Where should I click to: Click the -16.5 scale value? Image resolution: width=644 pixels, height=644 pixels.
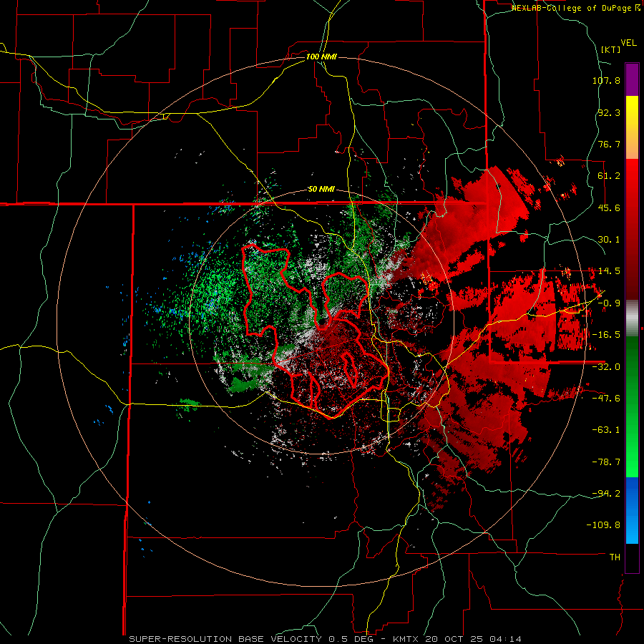pyautogui.click(x=606, y=335)
